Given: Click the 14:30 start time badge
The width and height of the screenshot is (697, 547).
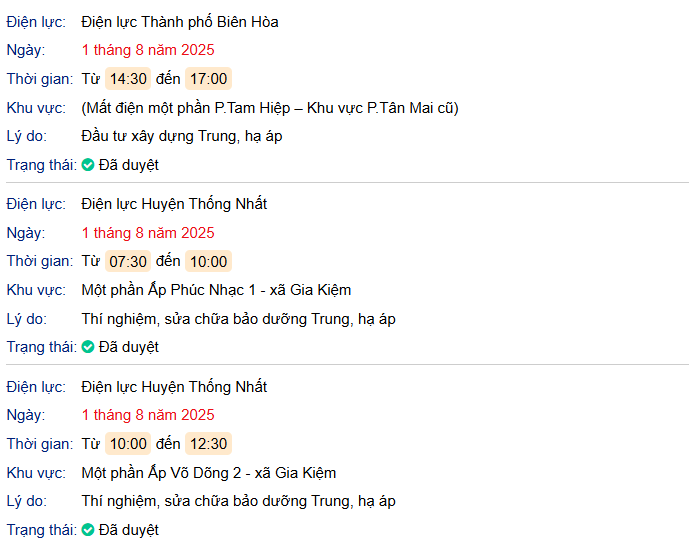Looking at the screenshot, I should pyautogui.click(x=128, y=79).
